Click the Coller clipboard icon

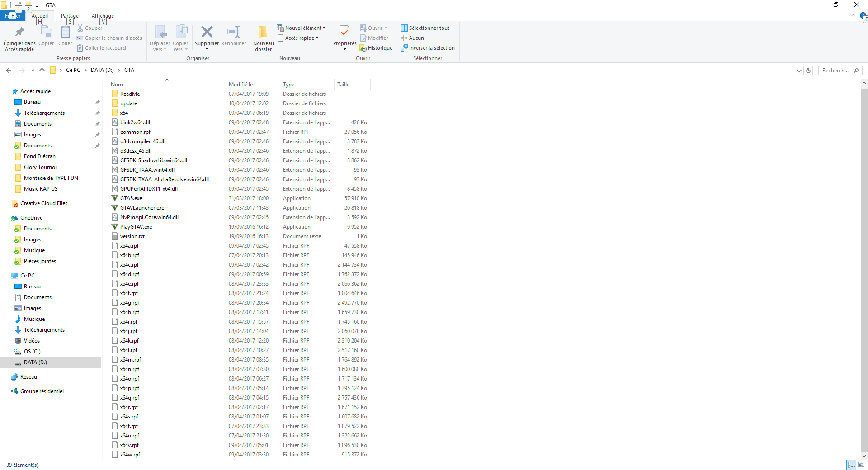(65, 32)
